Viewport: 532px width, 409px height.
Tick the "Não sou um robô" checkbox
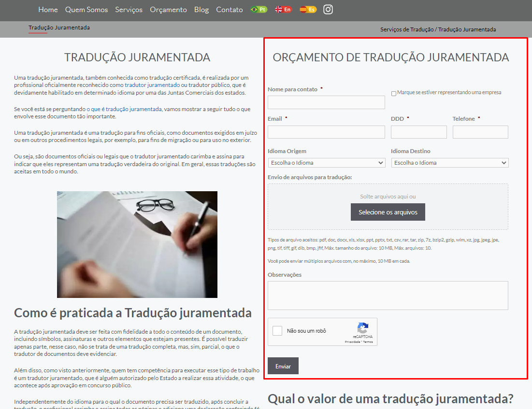(277, 331)
